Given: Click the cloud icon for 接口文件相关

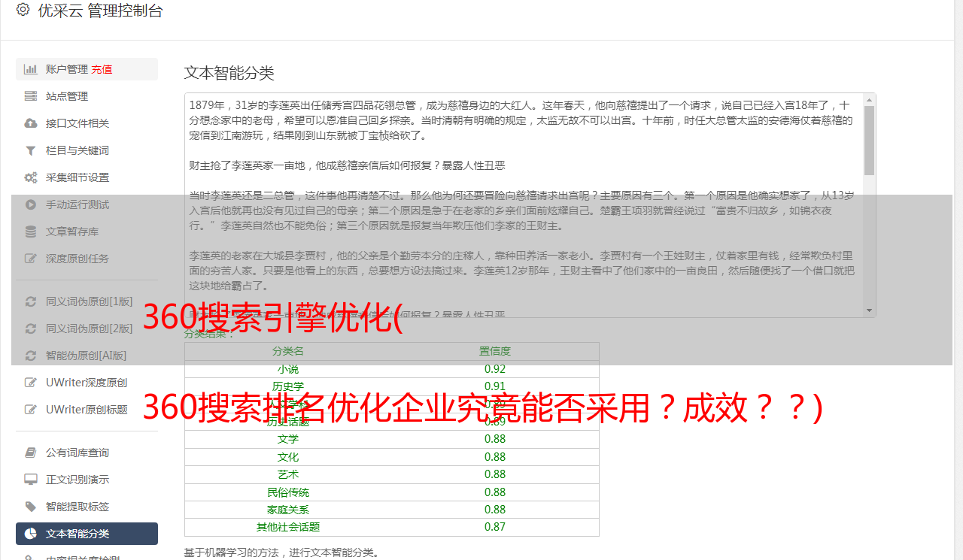Looking at the screenshot, I should 31,123.
